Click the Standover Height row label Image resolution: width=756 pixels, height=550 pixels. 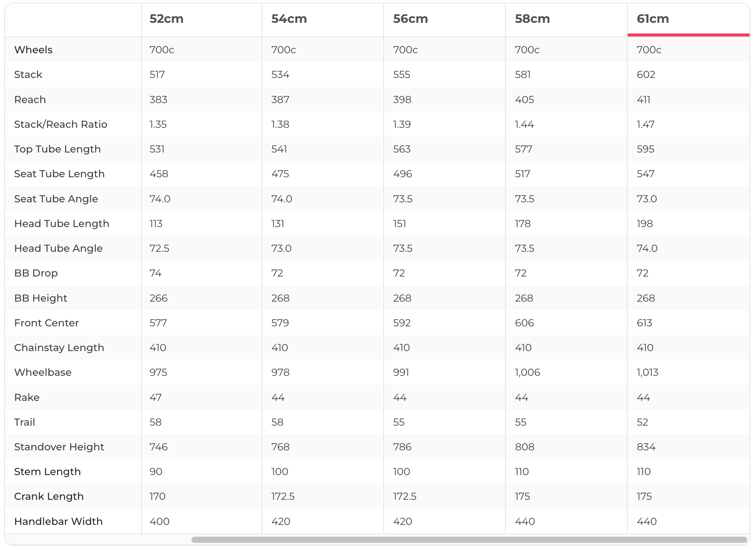point(59,447)
